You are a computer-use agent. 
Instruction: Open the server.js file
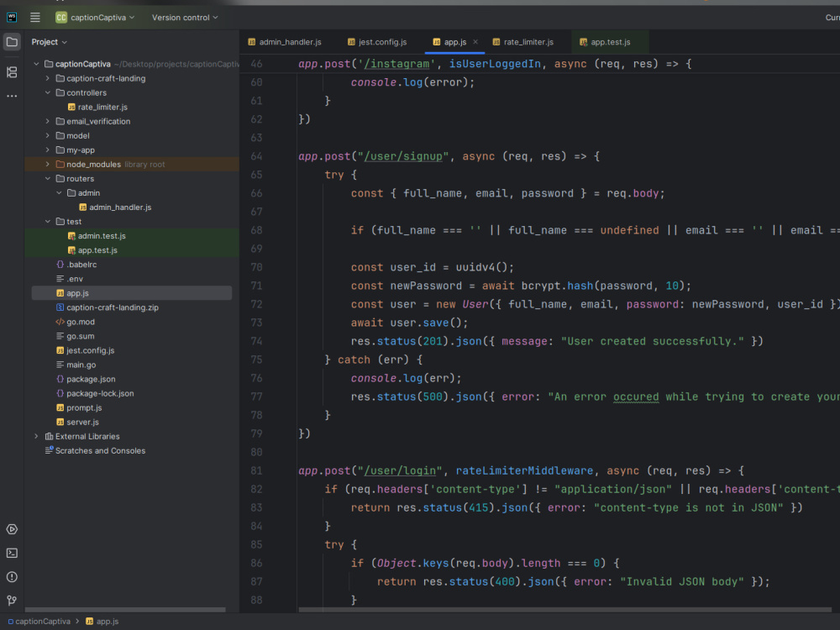82,423
